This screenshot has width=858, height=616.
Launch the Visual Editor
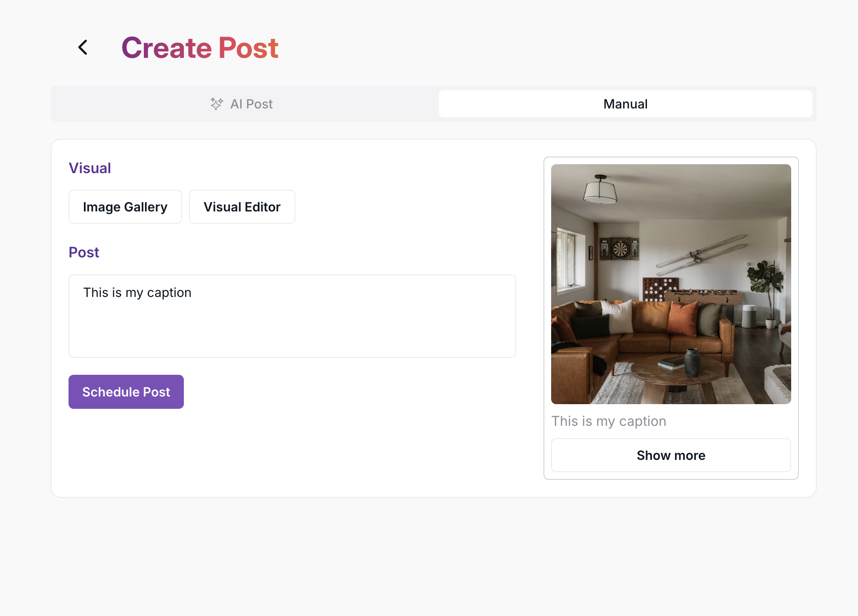click(242, 207)
